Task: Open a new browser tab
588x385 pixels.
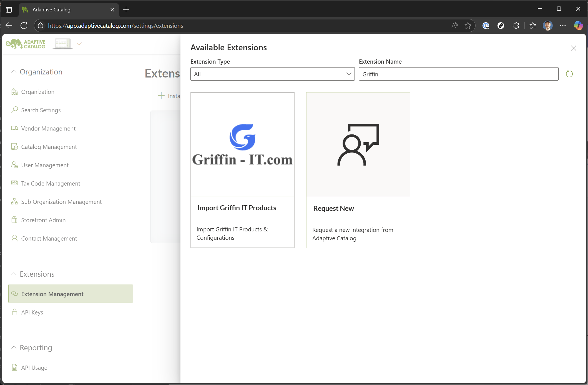Action: 126,9
